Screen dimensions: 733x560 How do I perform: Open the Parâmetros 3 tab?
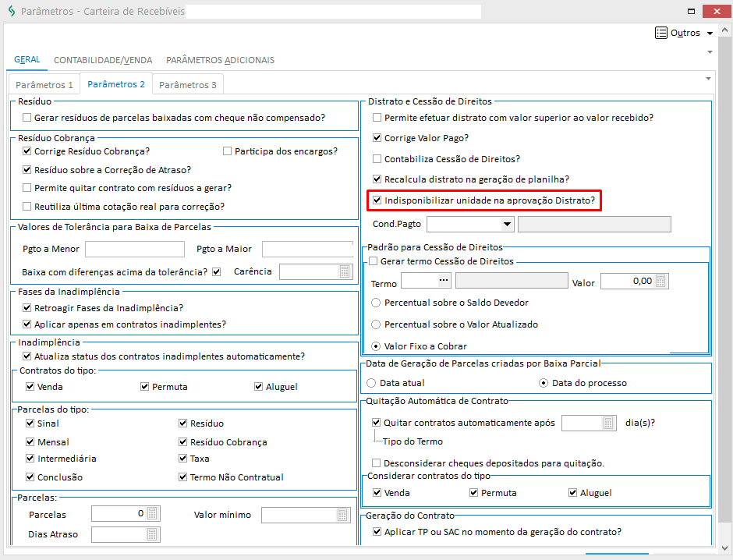tap(188, 84)
